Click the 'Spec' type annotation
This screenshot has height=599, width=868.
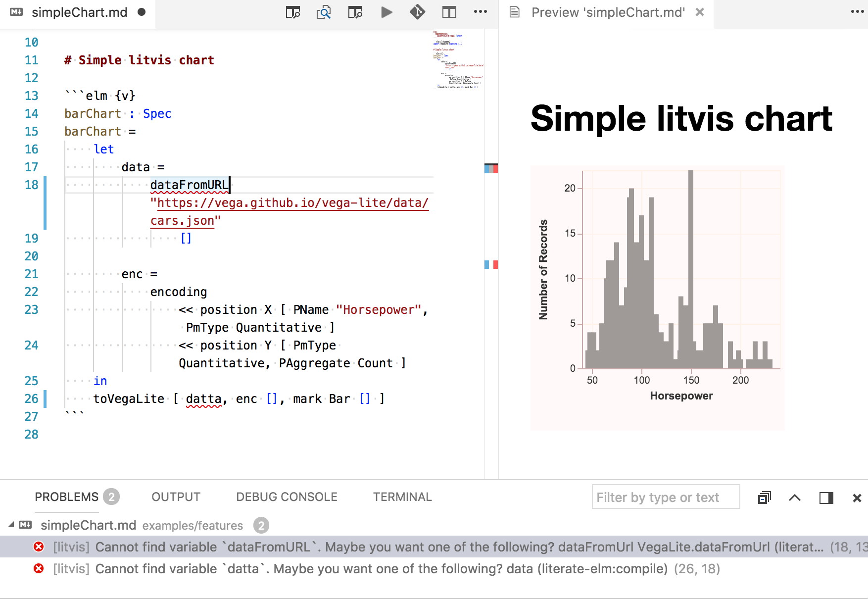(157, 113)
